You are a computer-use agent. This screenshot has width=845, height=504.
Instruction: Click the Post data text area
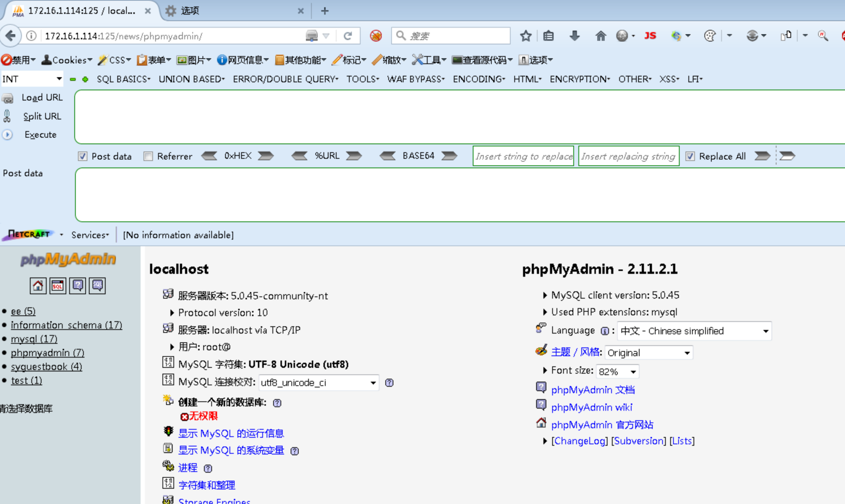pyautogui.click(x=459, y=195)
